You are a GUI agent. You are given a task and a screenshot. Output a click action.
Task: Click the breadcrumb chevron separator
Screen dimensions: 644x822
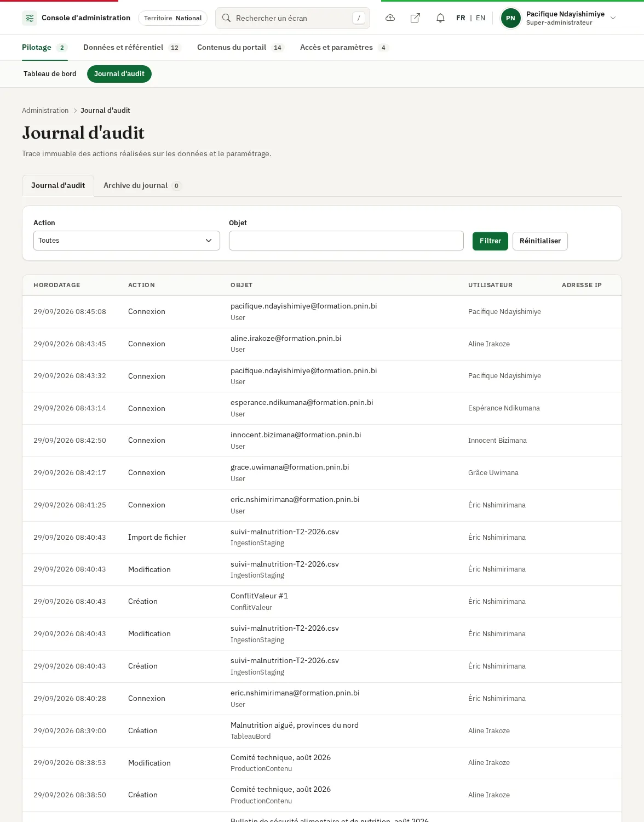pos(75,111)
